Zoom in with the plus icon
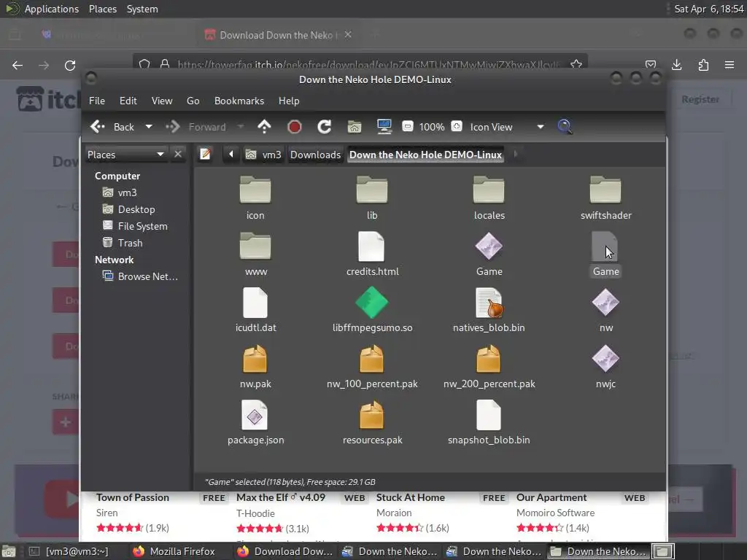 click(457, 127)
